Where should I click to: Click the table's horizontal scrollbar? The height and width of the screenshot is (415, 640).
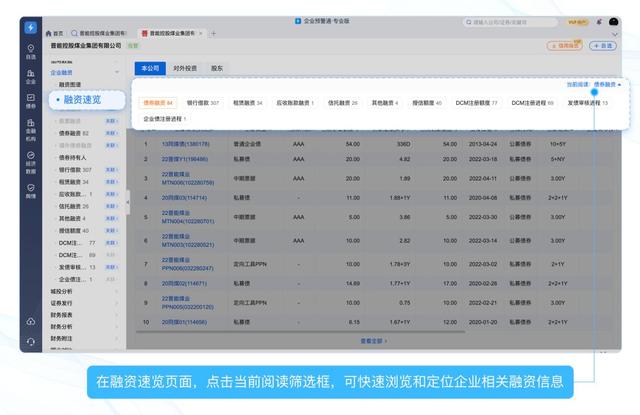pyautogui.click(x=300, y=332)
